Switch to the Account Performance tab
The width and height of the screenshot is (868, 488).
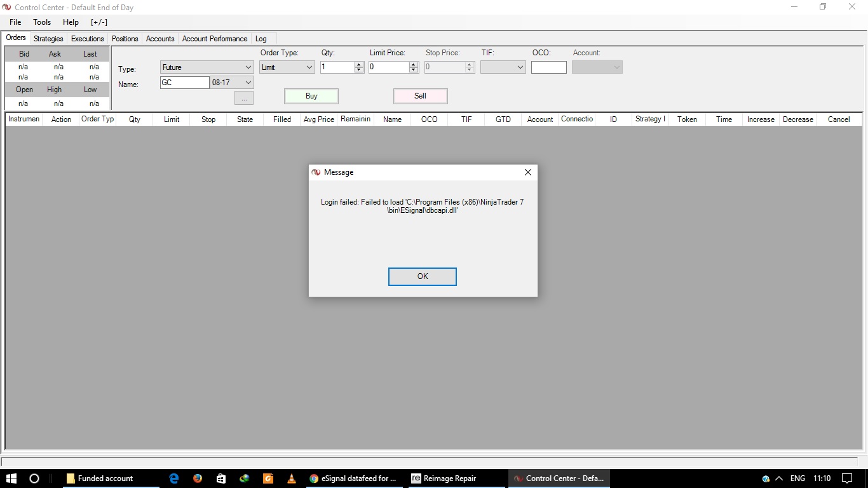point(215,39)
